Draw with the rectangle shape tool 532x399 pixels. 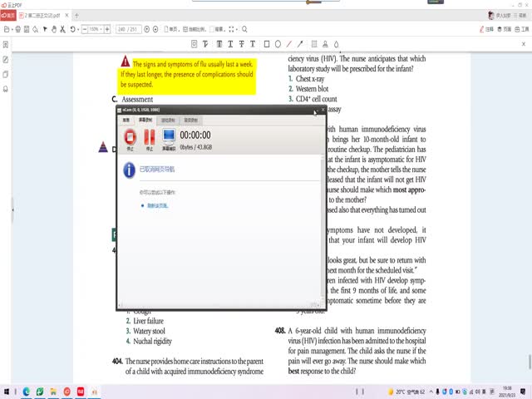pyautogui.click(x=267, y=44)
